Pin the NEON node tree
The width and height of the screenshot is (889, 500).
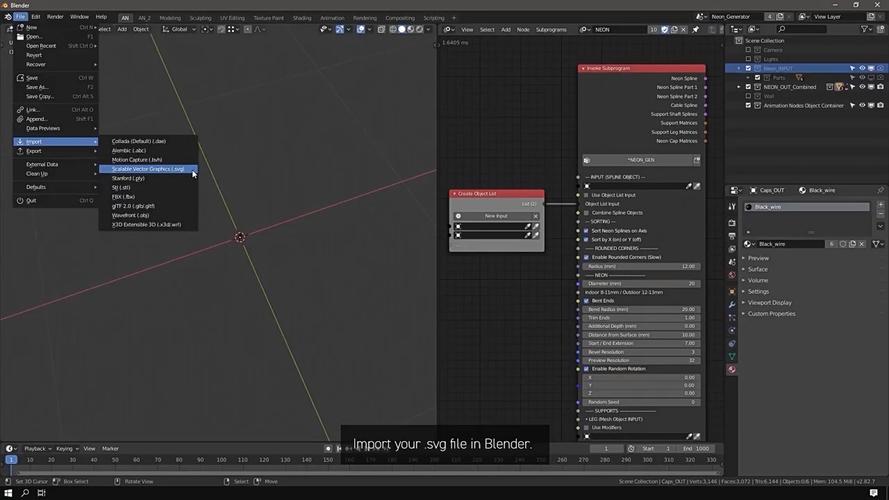[696, 29]
